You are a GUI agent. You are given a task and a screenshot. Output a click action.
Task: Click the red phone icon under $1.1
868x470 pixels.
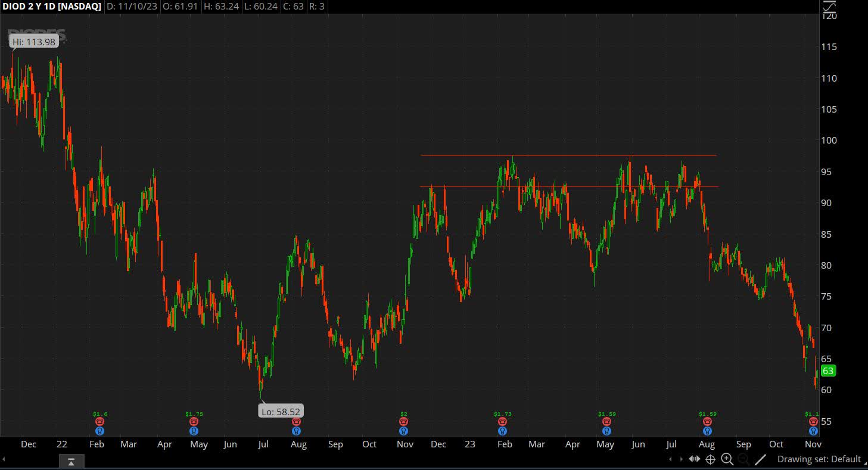pos(813,422)
